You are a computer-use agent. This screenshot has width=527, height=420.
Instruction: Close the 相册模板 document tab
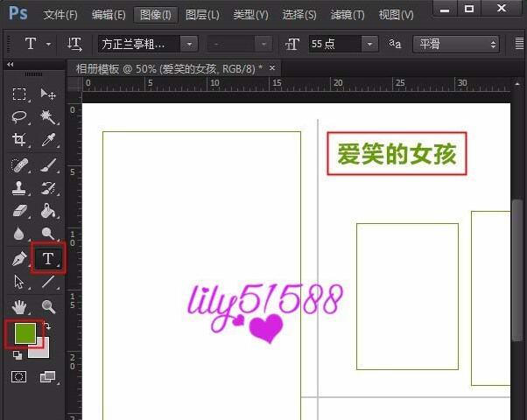point(272,68)
